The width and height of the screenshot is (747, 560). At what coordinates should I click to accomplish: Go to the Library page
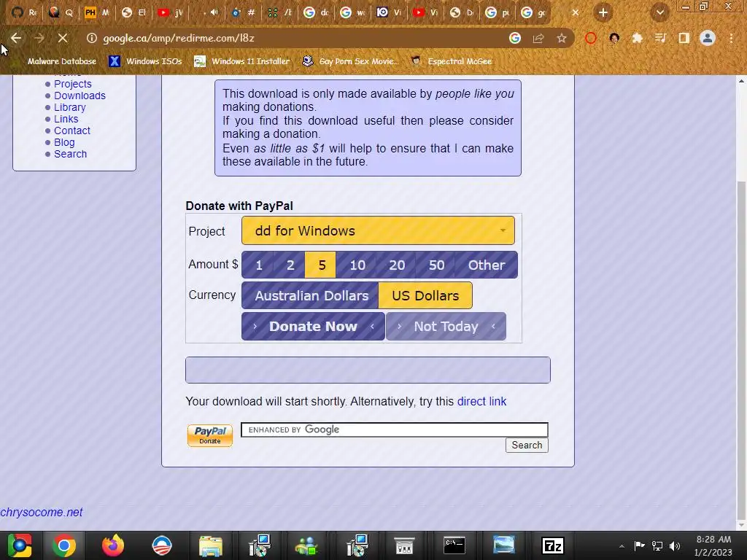point(69,107)
